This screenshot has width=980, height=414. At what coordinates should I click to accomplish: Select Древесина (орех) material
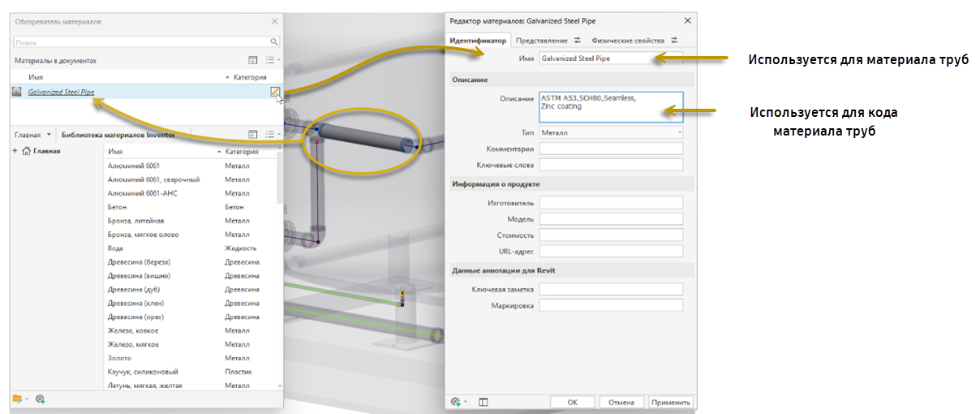tap(191, 317)
